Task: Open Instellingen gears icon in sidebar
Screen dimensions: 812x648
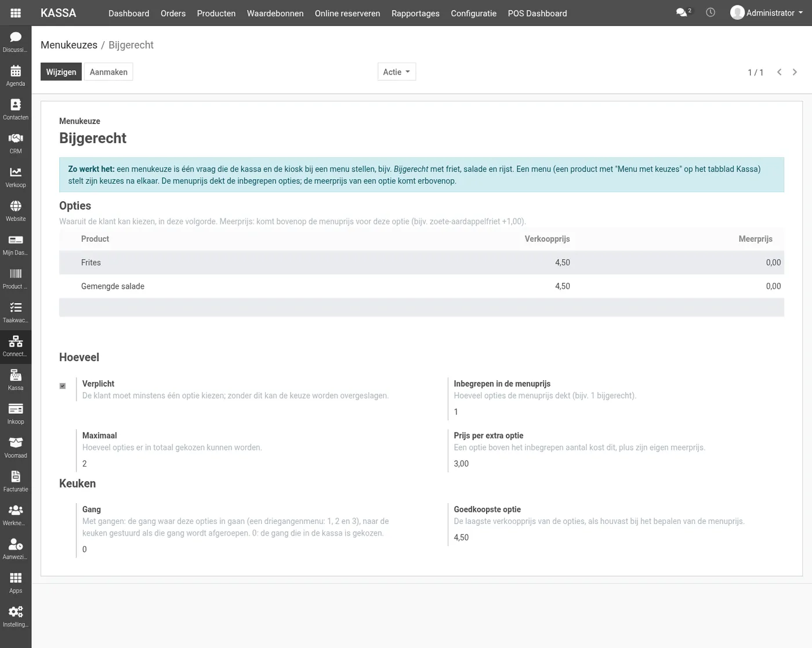Action: [x=16, y=617]
